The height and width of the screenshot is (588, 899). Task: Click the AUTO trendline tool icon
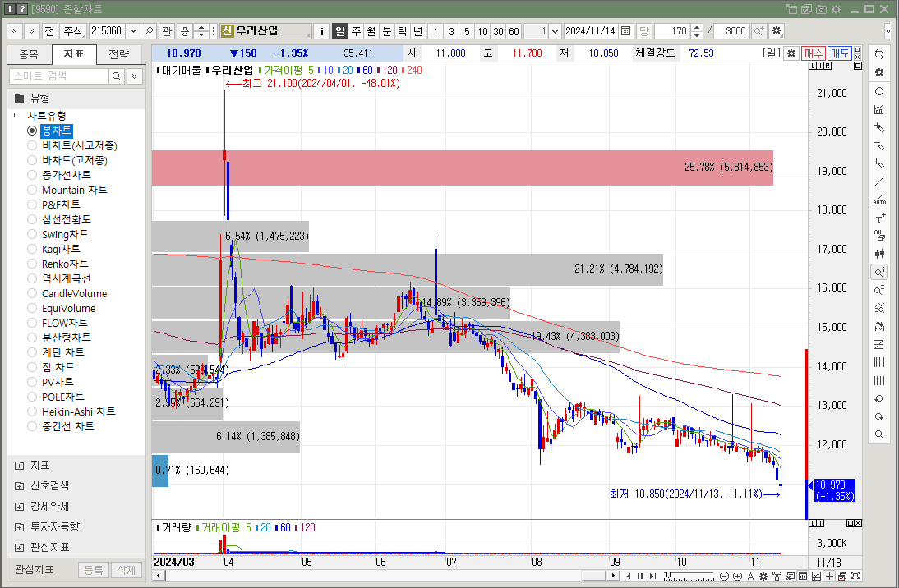(879, 200)
